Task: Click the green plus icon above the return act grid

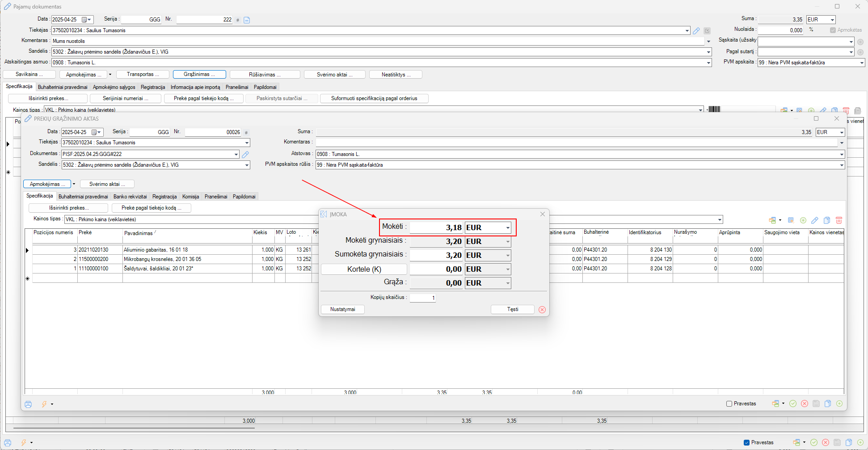Action: click(803, 220)
